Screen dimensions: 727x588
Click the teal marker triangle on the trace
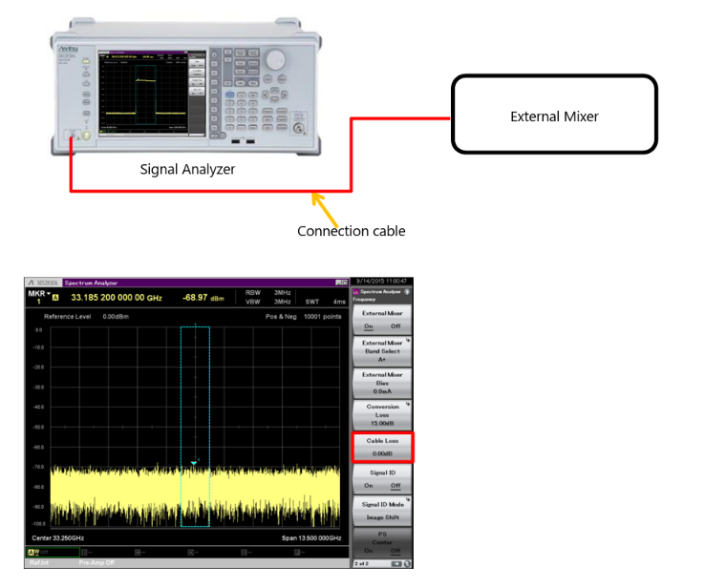tap(194, 463)
